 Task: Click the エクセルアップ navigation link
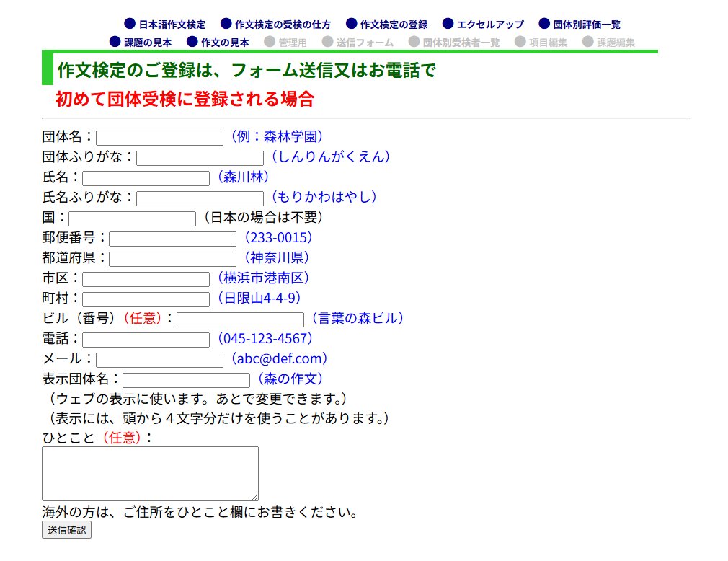pos(490,25)
